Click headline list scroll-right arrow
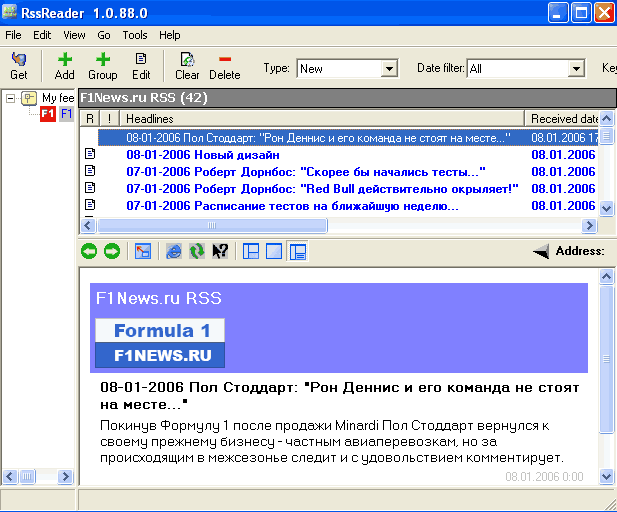The height and width of the screenshot is (512, 617). 589,226
